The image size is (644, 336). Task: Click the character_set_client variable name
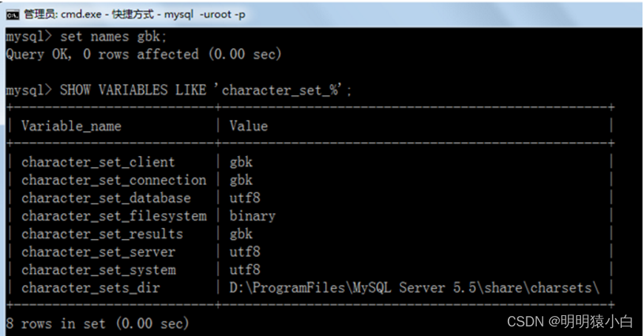coord(98,162)
